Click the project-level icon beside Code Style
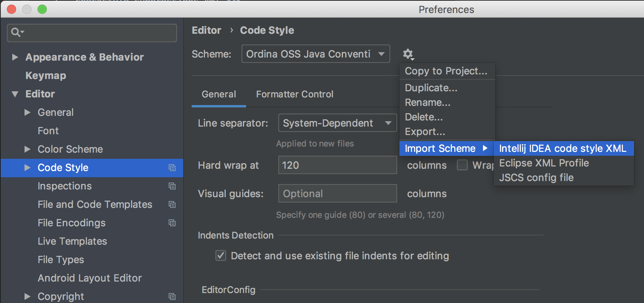The width and height of the screenshot is (644, 303). click(x=172, y=168)
